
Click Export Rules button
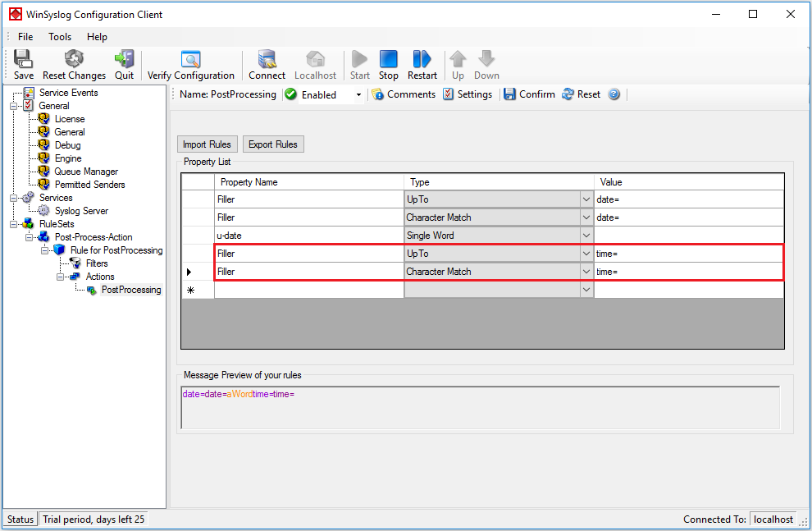click(x=273, y=144)
